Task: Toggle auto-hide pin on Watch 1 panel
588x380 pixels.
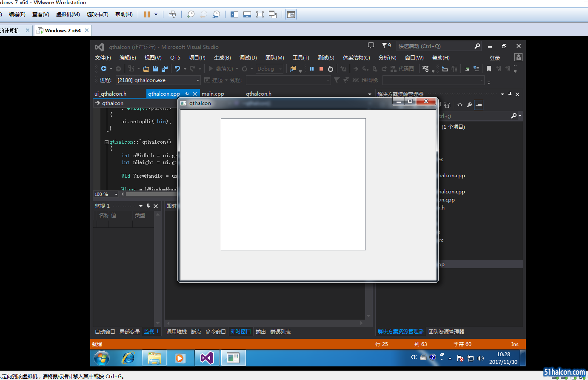Action: click(148, 206)
